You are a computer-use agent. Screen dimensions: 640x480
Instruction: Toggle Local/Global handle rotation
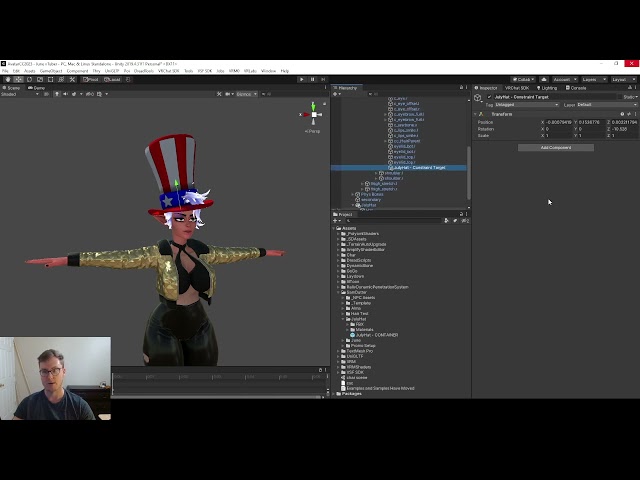pos(112,80)
